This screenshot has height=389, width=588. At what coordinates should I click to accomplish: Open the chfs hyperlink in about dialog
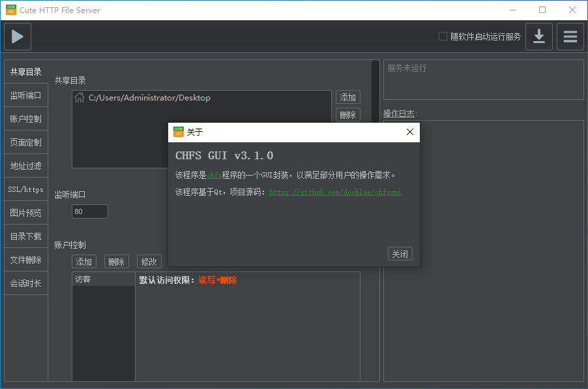click(x=214, y=175)
